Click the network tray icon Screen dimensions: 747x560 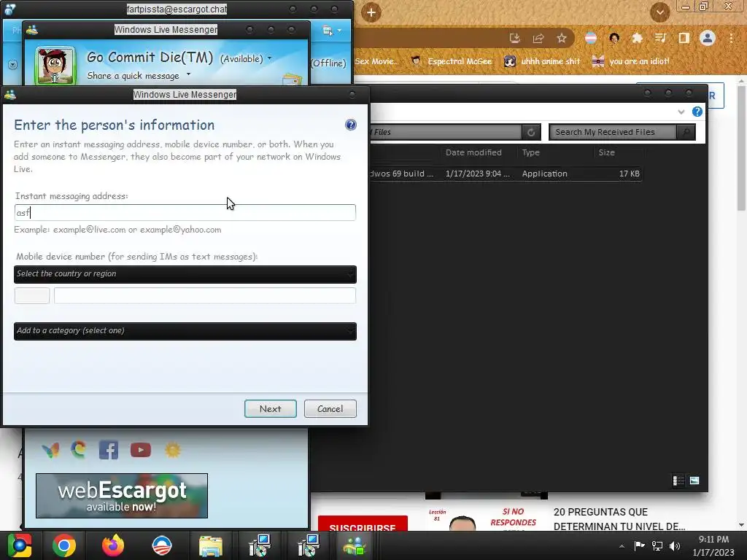657,545
